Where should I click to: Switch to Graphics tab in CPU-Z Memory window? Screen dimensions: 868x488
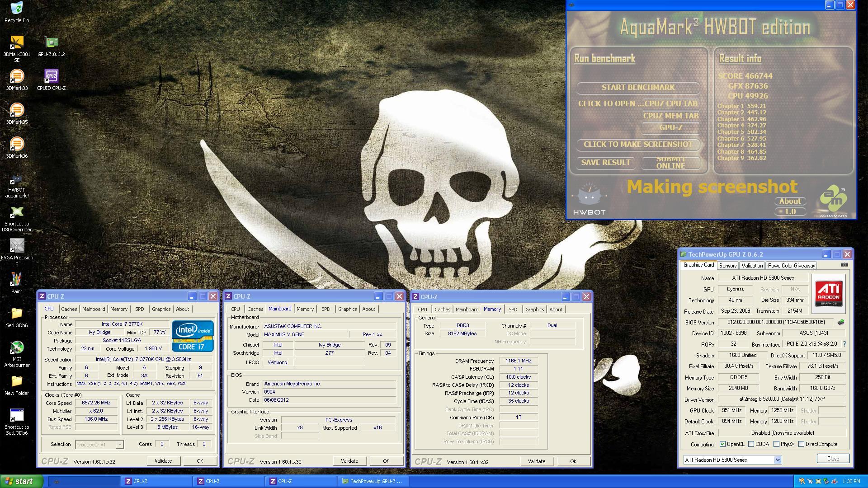535,310
